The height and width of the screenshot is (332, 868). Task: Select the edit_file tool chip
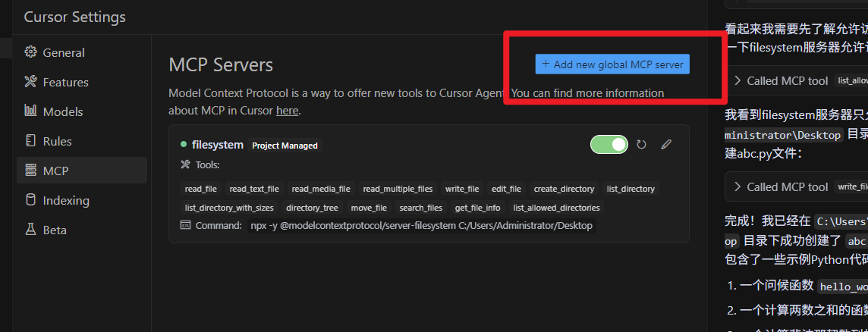point(507,189)
